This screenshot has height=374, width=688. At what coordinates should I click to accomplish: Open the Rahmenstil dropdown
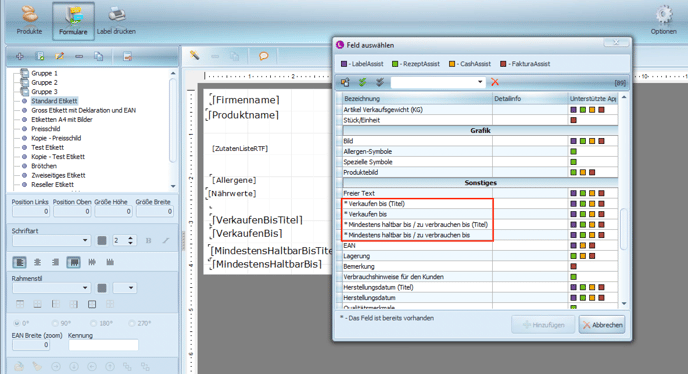85,288
